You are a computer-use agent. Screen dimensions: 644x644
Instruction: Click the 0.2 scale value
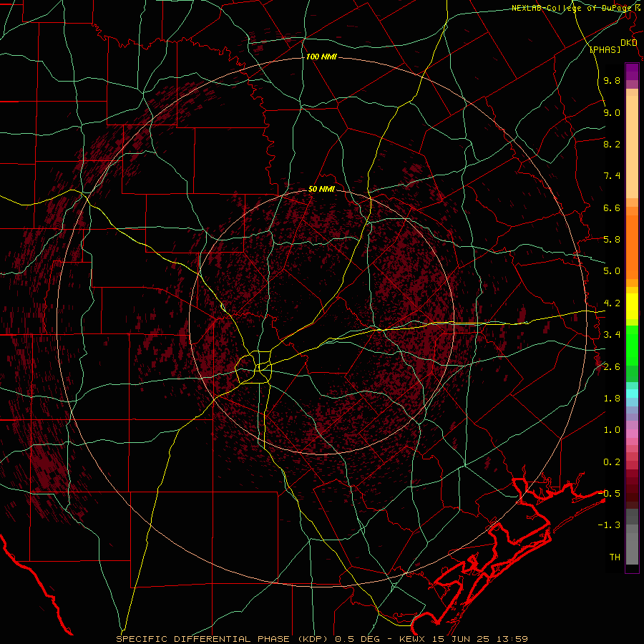click(612, 462)
